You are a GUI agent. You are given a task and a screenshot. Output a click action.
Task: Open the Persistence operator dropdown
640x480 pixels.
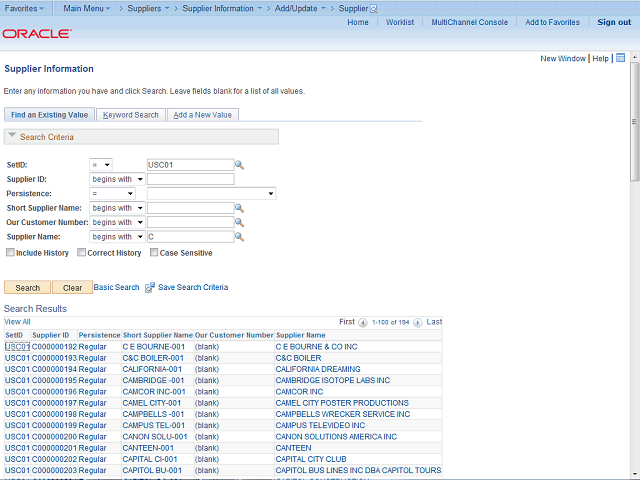[112, 193]
